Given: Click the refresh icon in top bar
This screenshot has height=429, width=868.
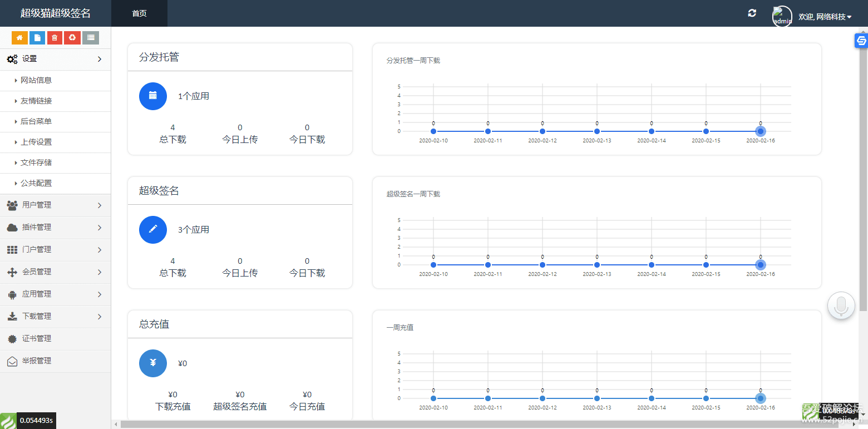Looking at the screenshot, I should pyautogui.click(x=752, y=13).
